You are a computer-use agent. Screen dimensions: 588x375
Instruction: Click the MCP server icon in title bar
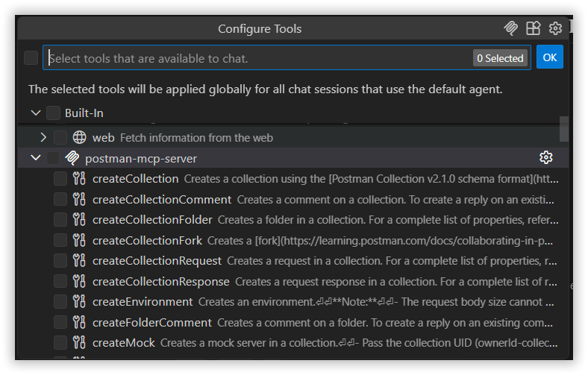511,28
